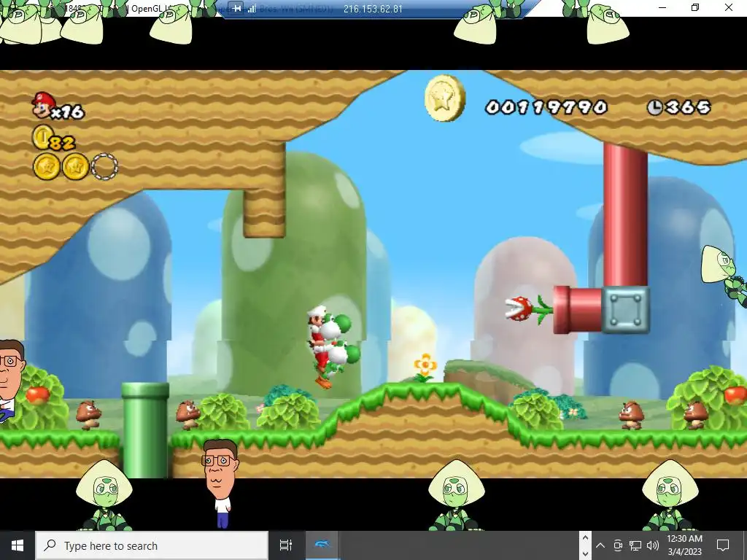Show hidden system tray icons
Screen dimensions: 747x560
click(x=600, y=545)
